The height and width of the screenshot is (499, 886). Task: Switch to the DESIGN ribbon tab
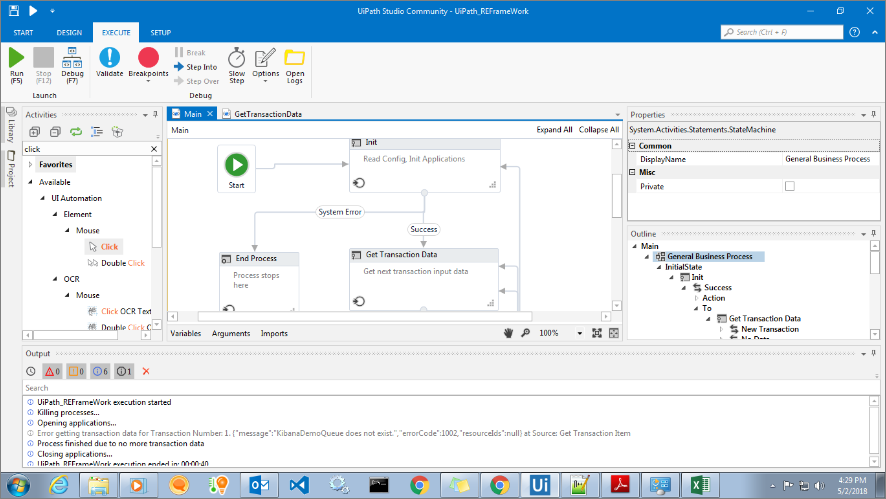pyautogui.click(x=69, y=33)
